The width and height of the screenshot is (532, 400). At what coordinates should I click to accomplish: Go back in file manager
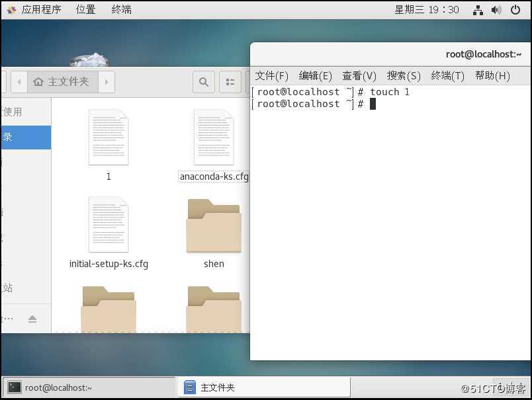19,82
